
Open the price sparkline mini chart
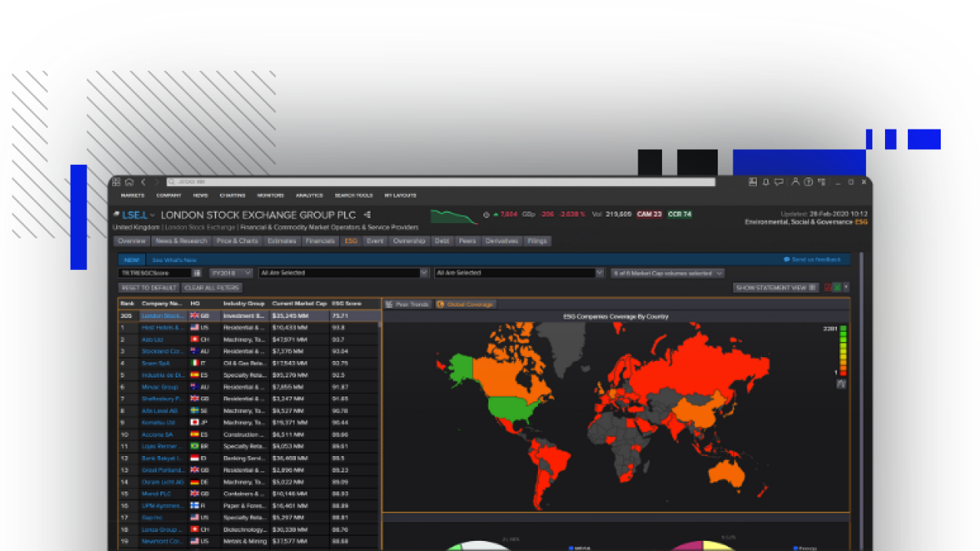tap(454, 216)
